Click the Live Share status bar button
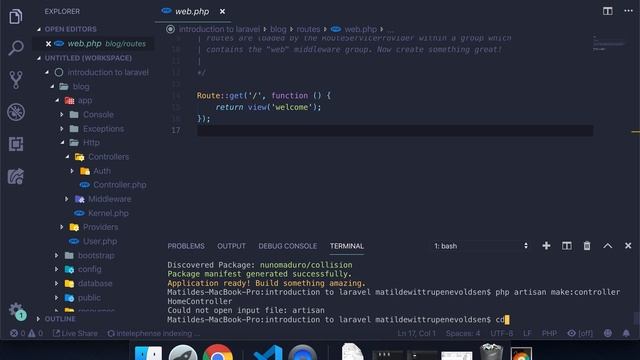This screenshot has height=360, width=640. 76,333
